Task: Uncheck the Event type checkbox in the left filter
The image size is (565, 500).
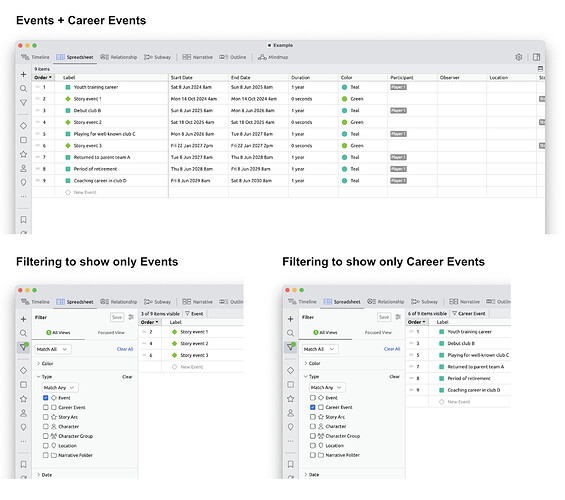Action: [45, 398]
